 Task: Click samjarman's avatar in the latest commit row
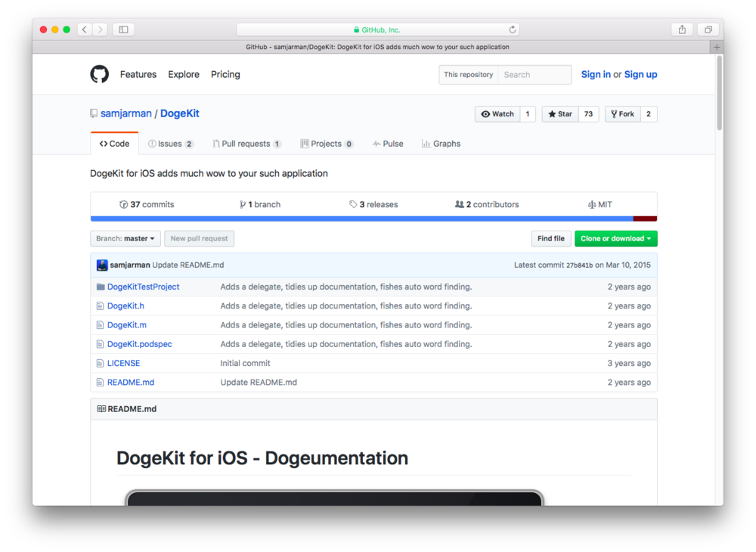(x=102, y=265)
